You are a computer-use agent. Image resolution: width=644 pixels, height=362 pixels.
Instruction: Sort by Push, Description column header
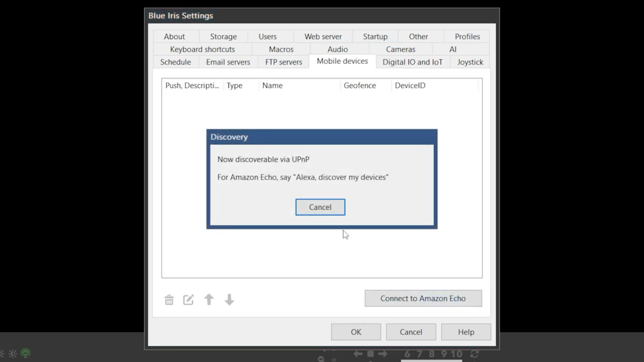(x=192, y=85)
